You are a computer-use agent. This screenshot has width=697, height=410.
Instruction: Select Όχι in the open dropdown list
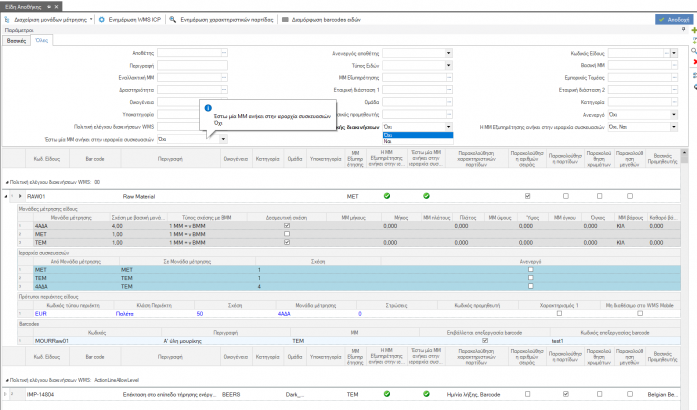(x=418, y=135)
